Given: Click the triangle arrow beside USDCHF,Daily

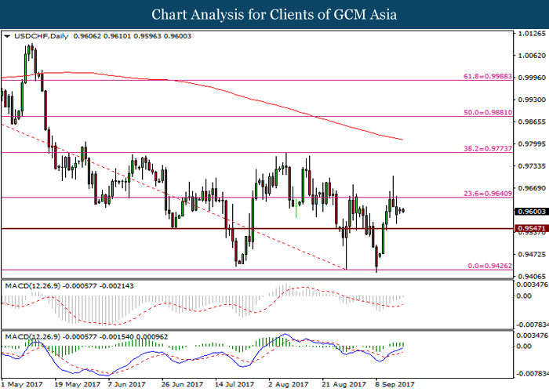Looking at the screenshot, I should click(7, 35).
